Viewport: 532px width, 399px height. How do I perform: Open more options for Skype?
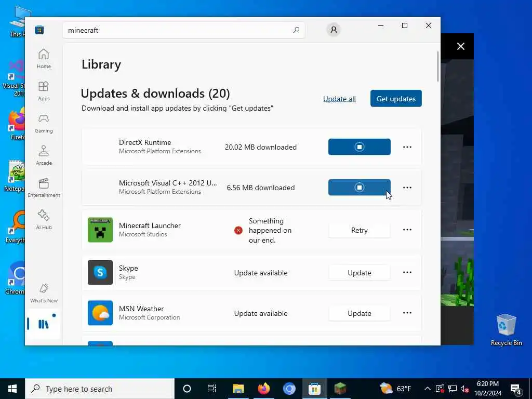pos(407,272)
